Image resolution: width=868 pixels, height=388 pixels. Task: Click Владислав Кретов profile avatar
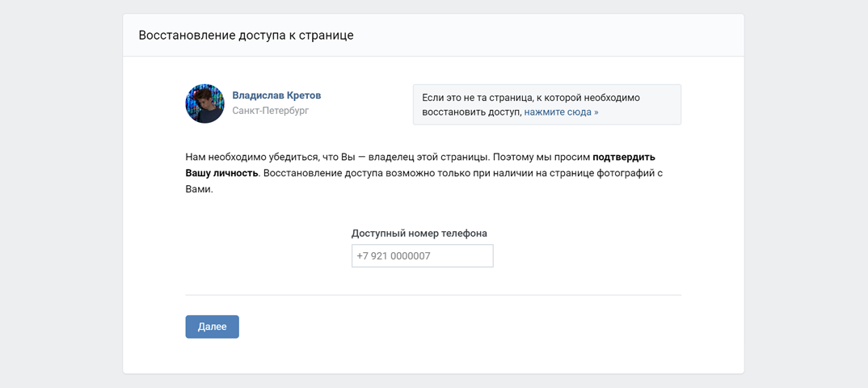pos(204,103)
